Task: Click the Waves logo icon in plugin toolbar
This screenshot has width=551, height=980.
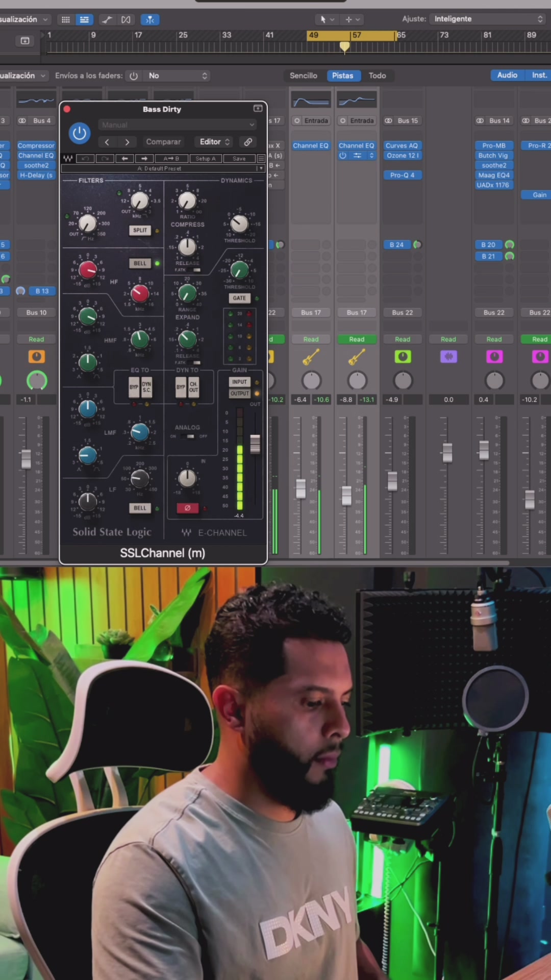Action: point(68,159)
